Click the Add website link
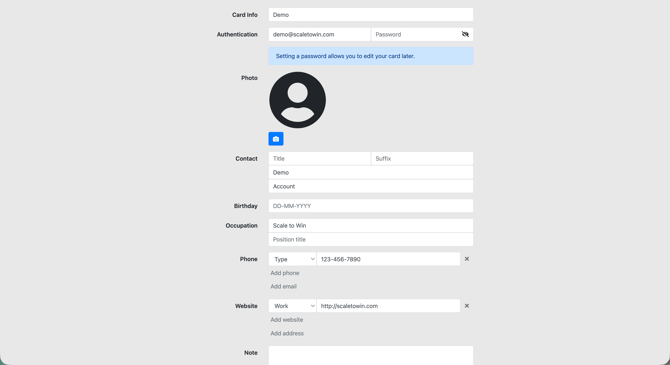The width and height of the screenshot is (670, 365). pos(286,320)
